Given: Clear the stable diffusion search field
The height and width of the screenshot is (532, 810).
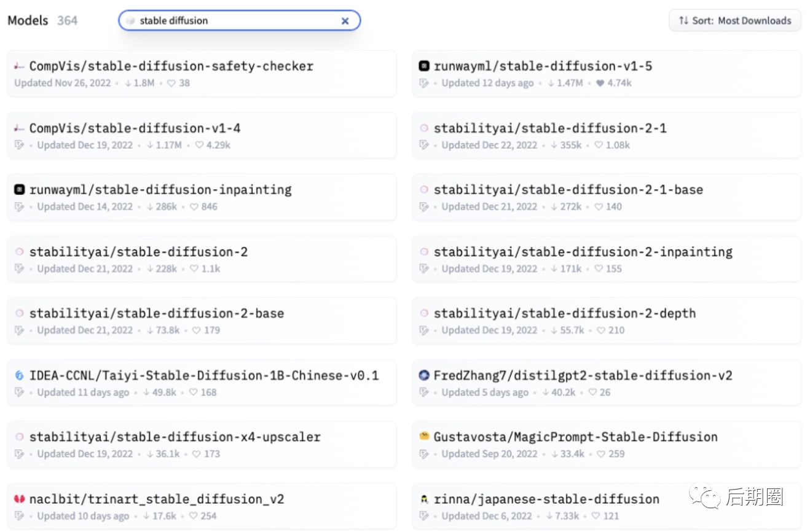Looking at the screenshot, I should click(345, 21).
